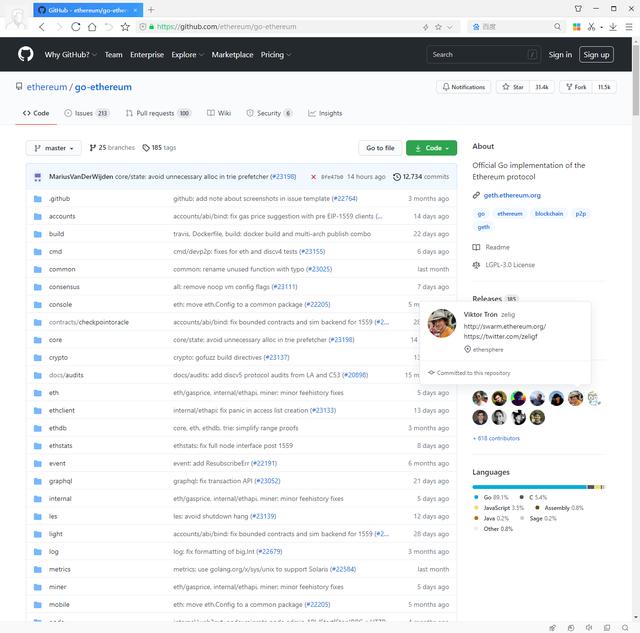Click the downloads arrow icon in toolbar
The height and width of the screenshot is (633, 640).
(613, 27)
